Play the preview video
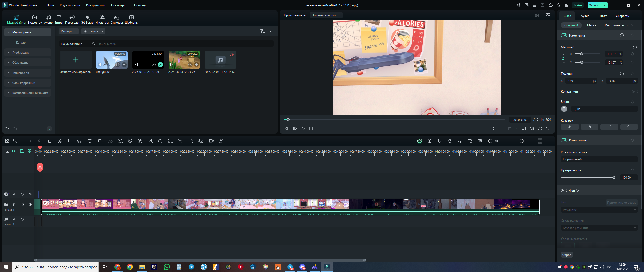Screen dimensions: 644x272 (x=303, y=129)
